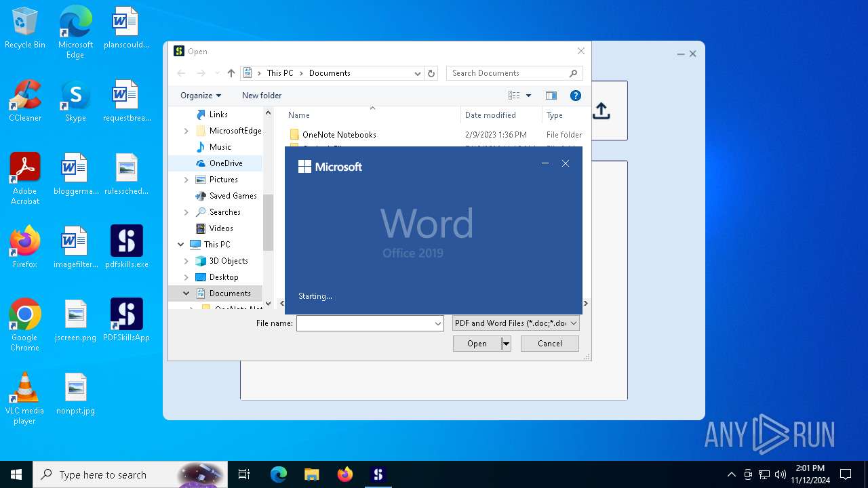Expand the MicrosoftEdge tree node
This screenshot has height=488, width=868.
point(186,131)
